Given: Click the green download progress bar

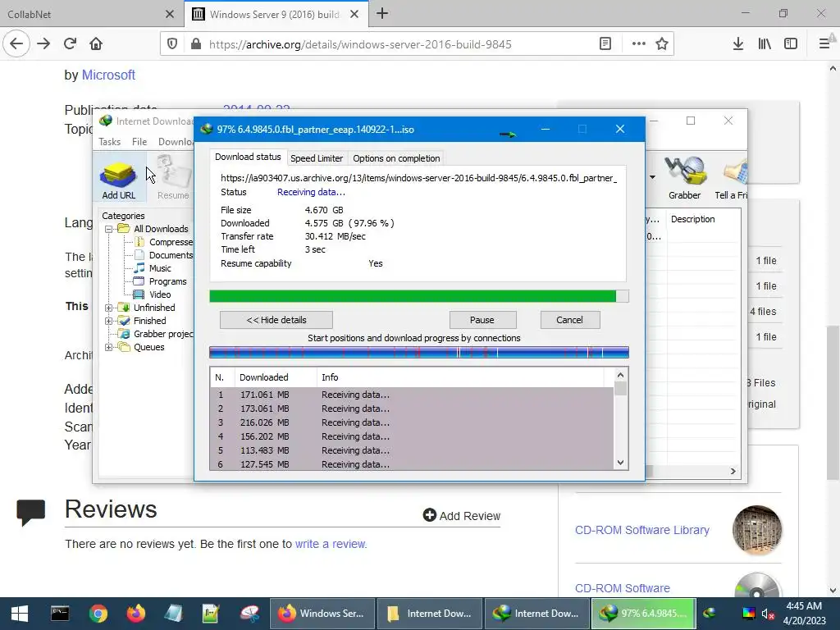Looking at the screenshot, I should click(419, 296).
